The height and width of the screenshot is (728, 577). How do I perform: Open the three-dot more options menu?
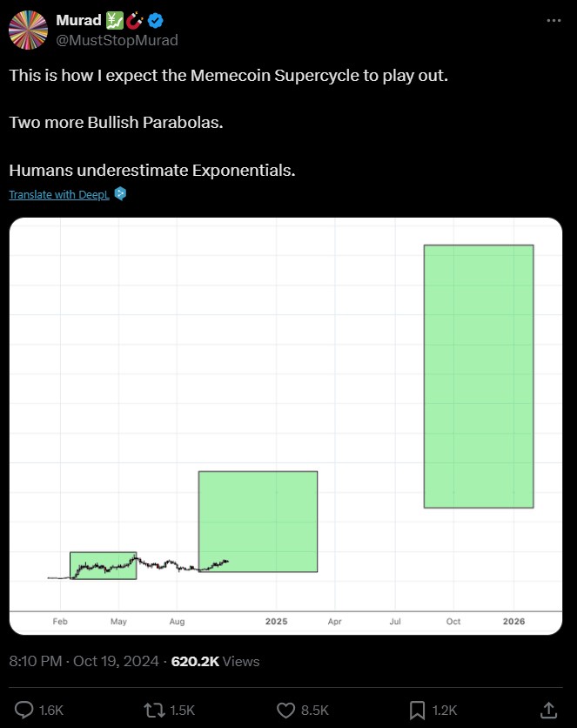coord(554,20)
